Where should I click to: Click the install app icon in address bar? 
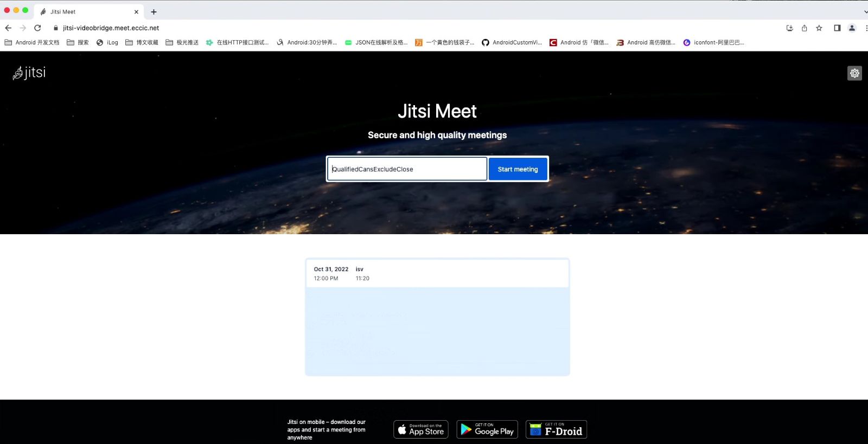pyautogui.click(x=790, y=28)
